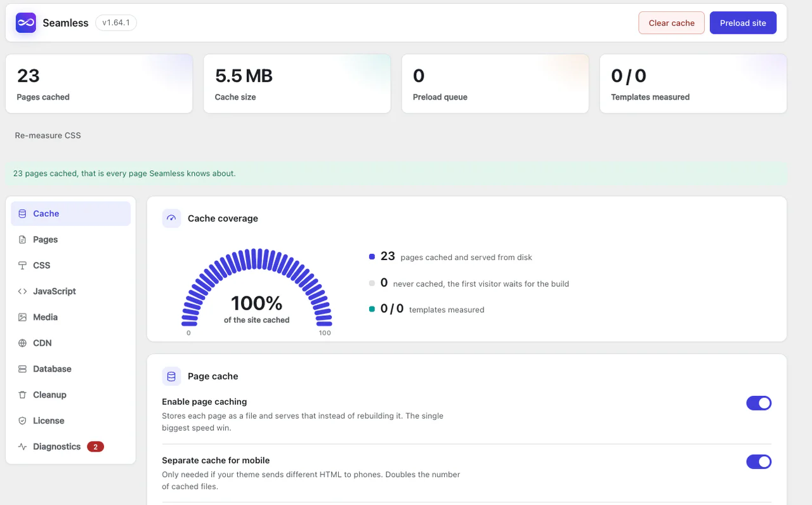
Task: Toggle Separate cache for mobile switch
Action: tap(759, 461)
